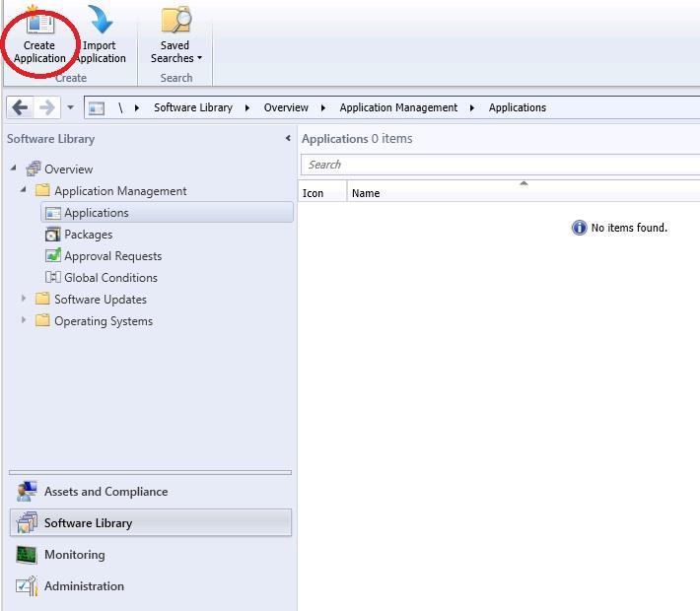Expand arrow after Software Library breadcrumb
This screenshot has height=611, width=700.
pos(247,108)
